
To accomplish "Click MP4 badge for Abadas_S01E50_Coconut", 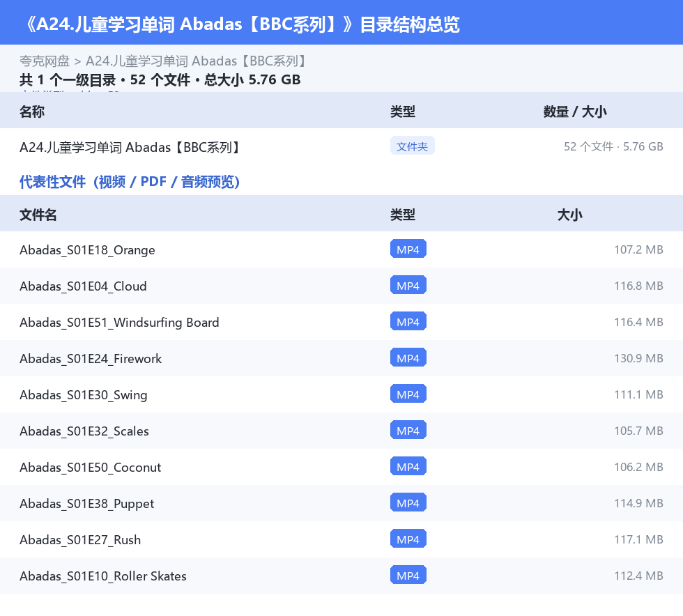I will coord(408,466).
